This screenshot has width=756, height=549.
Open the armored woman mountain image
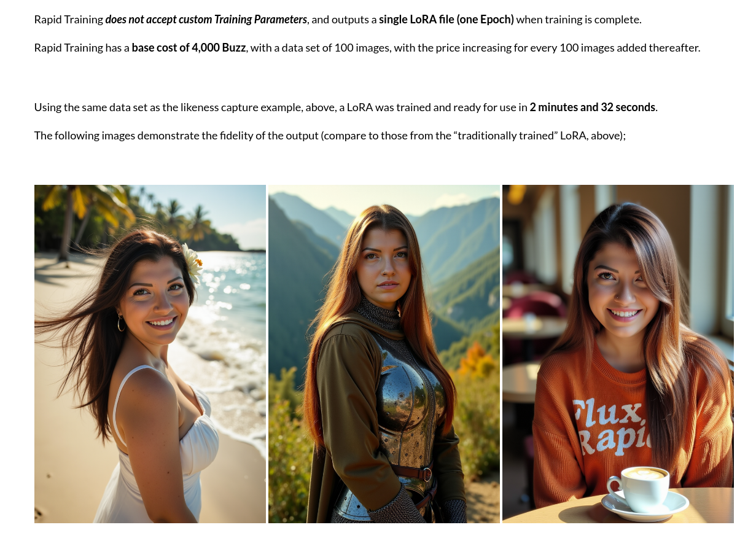[384, 354]
